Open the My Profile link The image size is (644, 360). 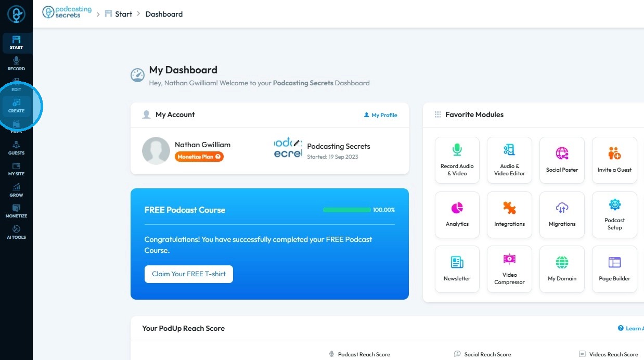coord(381,115)
